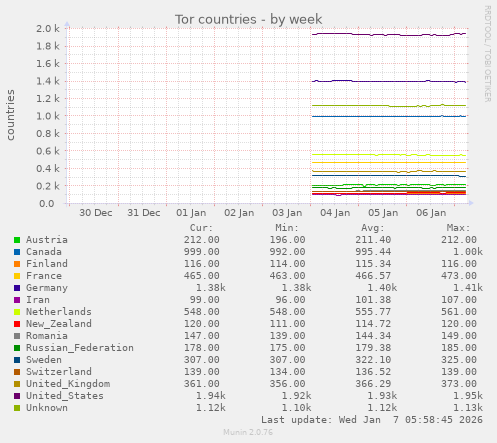This screenshot has height=443, width=497.
Task: Click the United_States legend label
Action: [65, 396]
